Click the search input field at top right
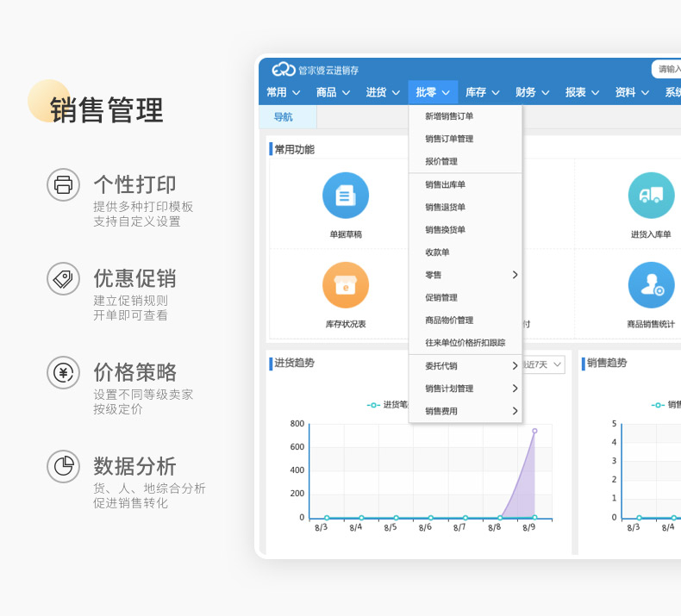 click(667, 70)
